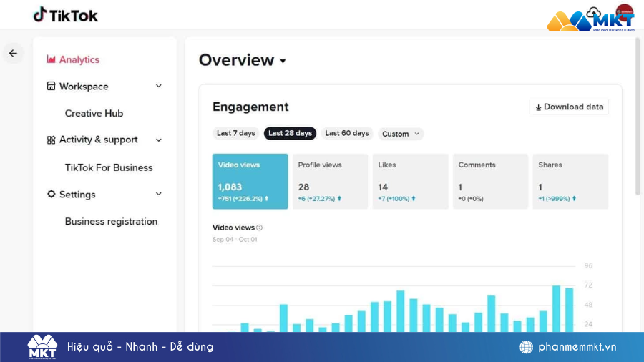Click the profile avatar at top right
Screen dimensions: 644x362
click(x=624, y=12)
